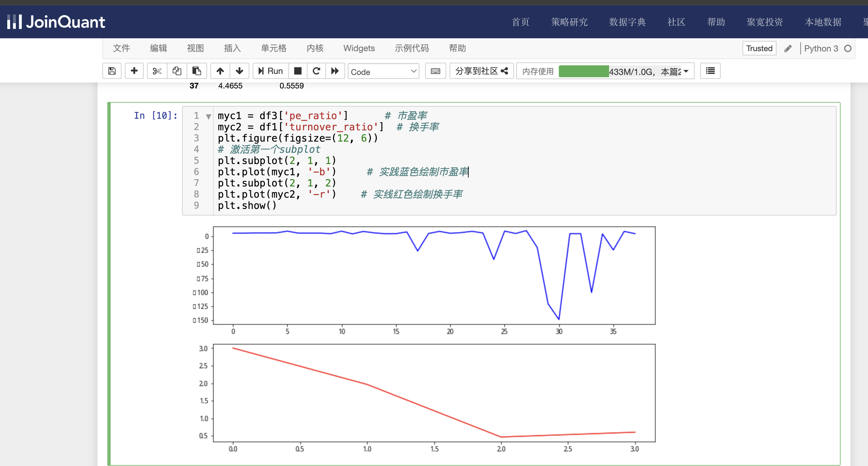Image resolution: width=868 pixels, height=466 pixels.
Task: Click the kernel idle circle indicator
Action: pos(848,49)
